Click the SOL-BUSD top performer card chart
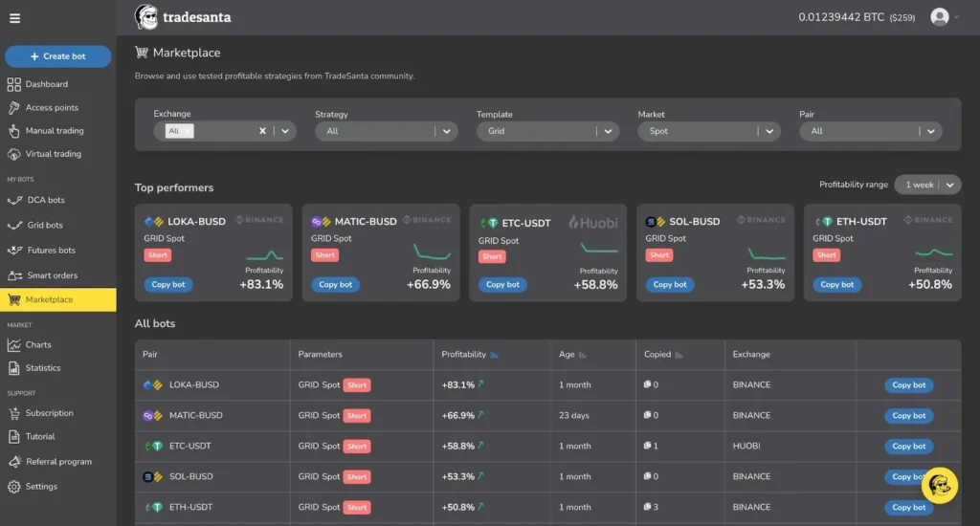Image resolution: width=980 pixels, height=526 pixels. click(x=766, y=253)
